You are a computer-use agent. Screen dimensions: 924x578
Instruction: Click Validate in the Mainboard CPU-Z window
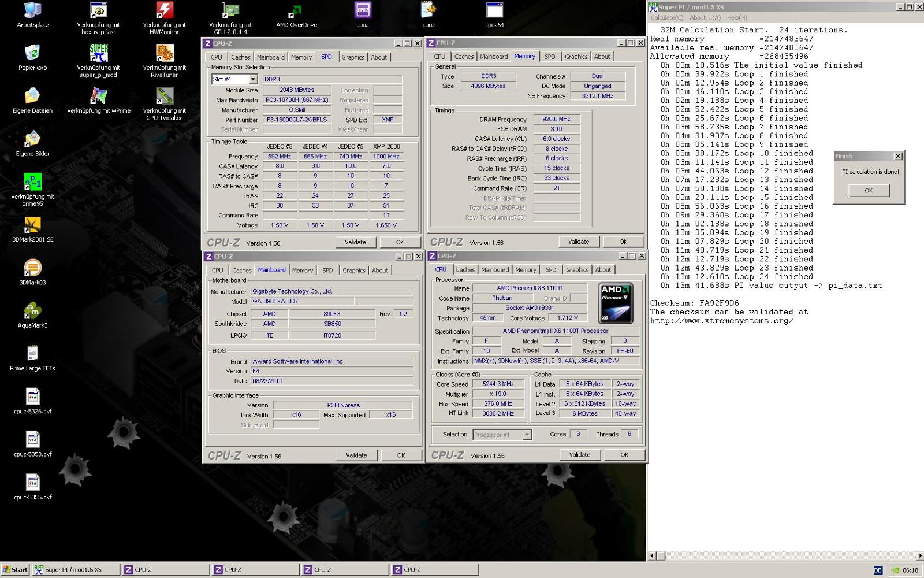point(356,455)
